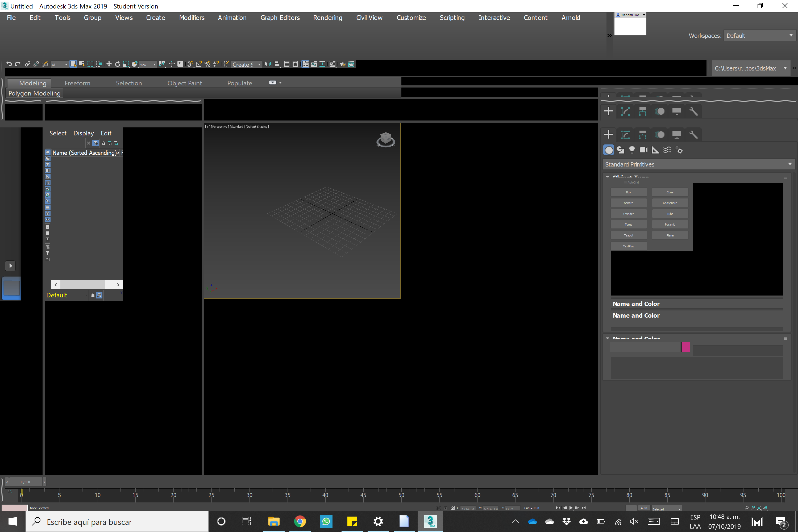Screen dimensions: 798x532
Task: Toggle Percent Snap in the toolbar
Action: pos(207,64)
